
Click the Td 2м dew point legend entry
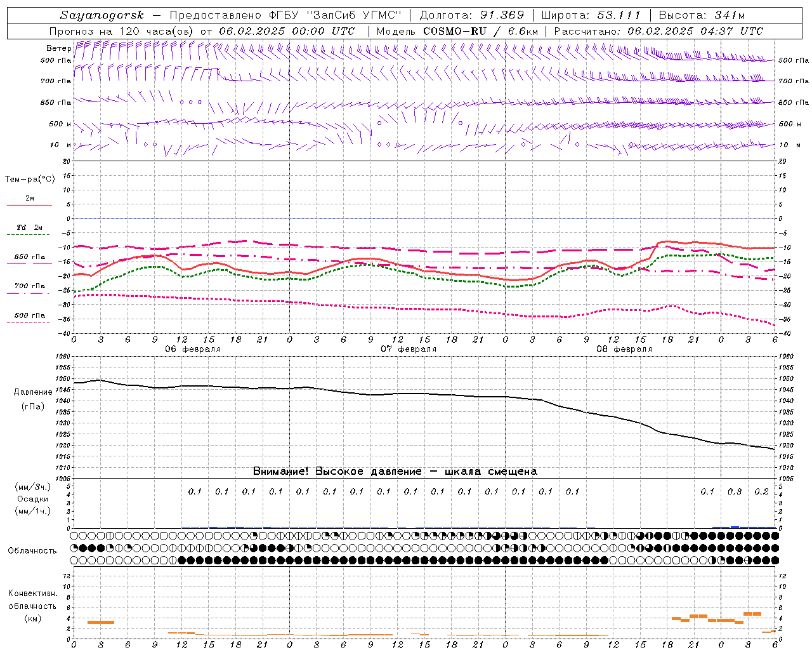(30, 227)
